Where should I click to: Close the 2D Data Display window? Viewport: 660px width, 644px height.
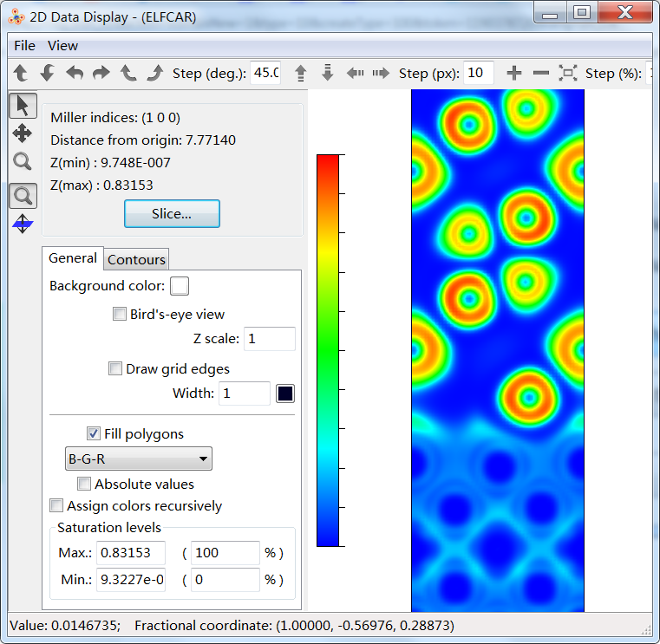[x=625, y=12]
